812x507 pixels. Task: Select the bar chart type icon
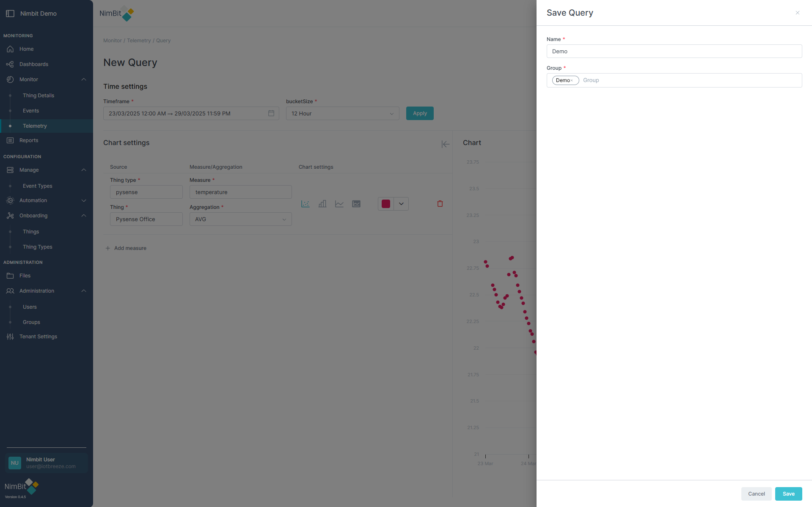322,204
